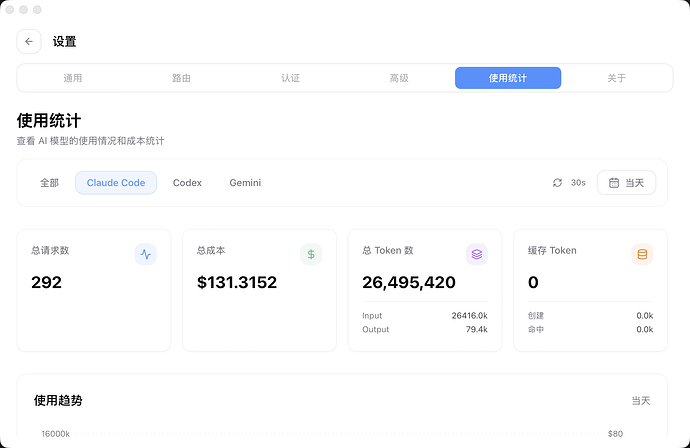Click the Output row label
Viewport: 690px width, 448px height.
pos(375,329)
